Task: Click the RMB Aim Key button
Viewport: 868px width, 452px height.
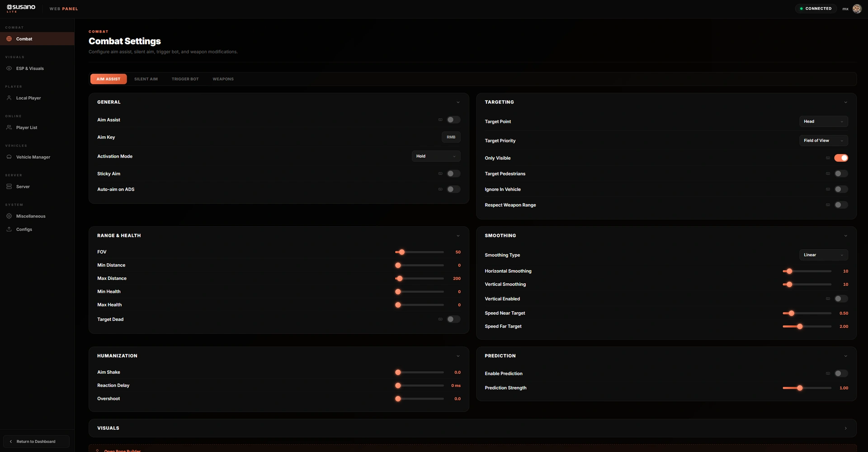Action: coord(451,137)
